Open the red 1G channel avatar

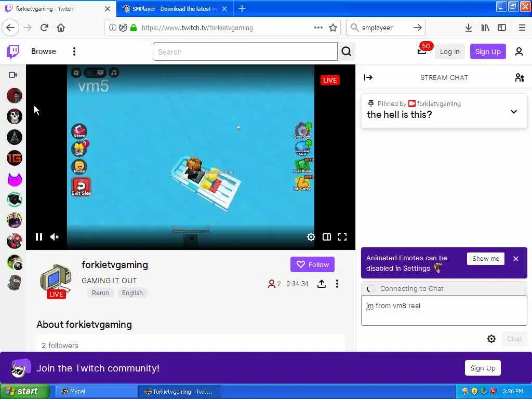(14, 158)
